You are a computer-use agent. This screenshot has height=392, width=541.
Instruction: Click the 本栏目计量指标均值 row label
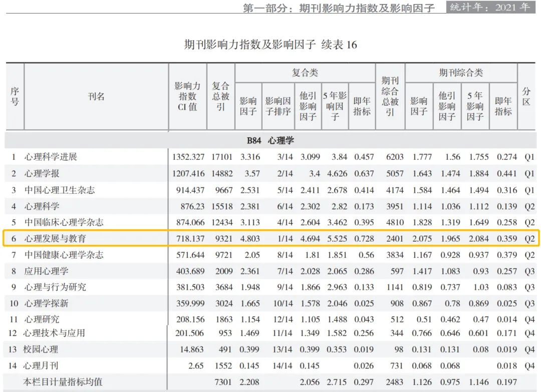click(63, 382)
